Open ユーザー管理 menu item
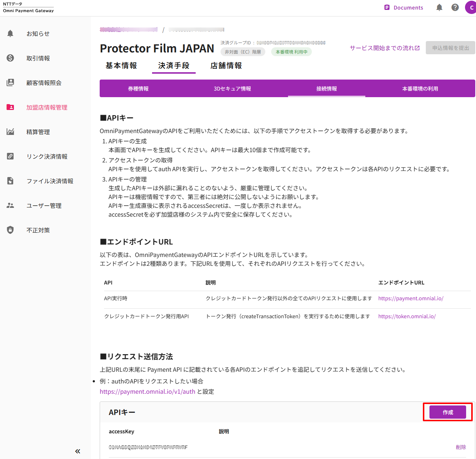Image resolution: width=476 pixels, height=459 pixels. (44, 206)
